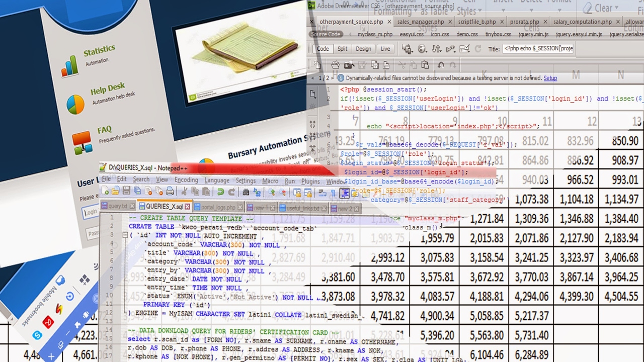Click Dreamweaver's Refresh design view icon

point(477,49)
